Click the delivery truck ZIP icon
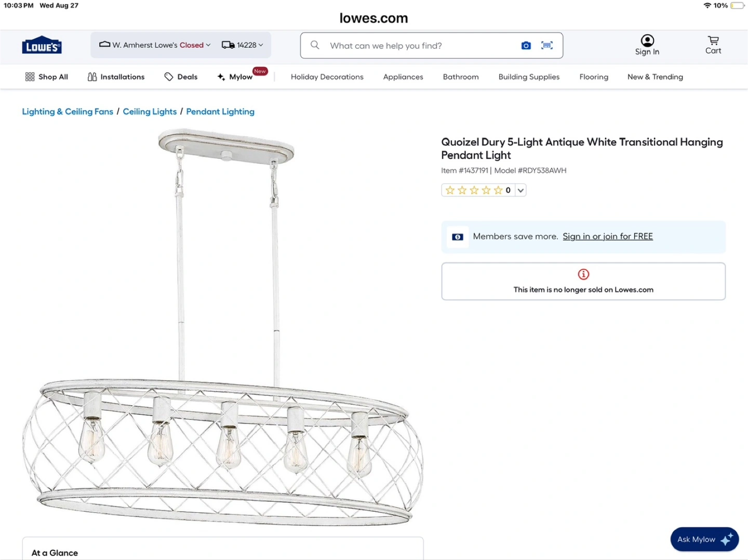 click(x=228, y=45)
